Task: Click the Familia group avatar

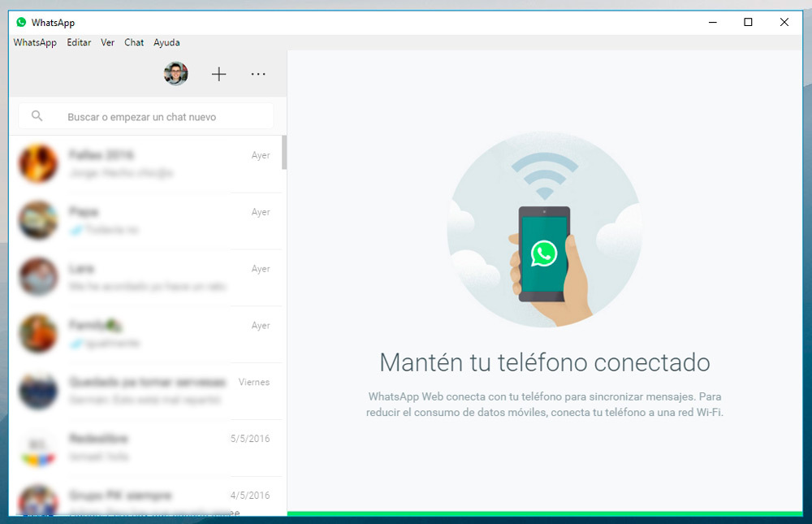Action: [38, 334]
